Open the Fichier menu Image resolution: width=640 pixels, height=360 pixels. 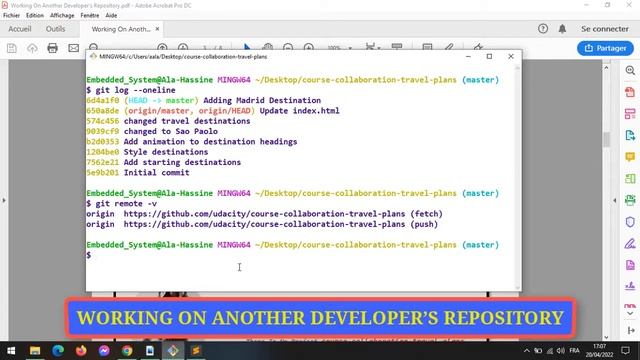pos(11,15)
